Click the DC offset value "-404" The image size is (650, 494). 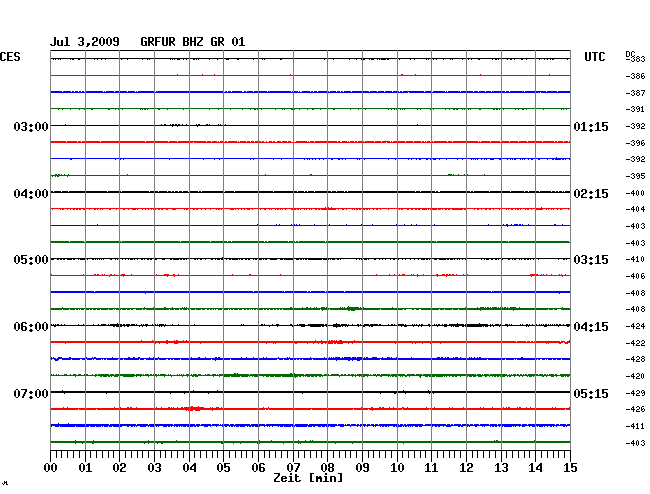[635, 209]
